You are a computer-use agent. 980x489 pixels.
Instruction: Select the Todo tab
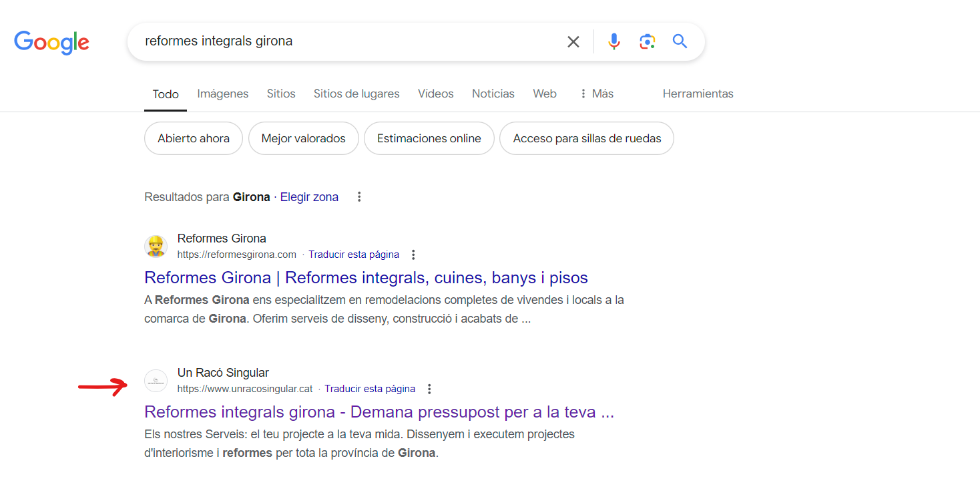point(166,94)
